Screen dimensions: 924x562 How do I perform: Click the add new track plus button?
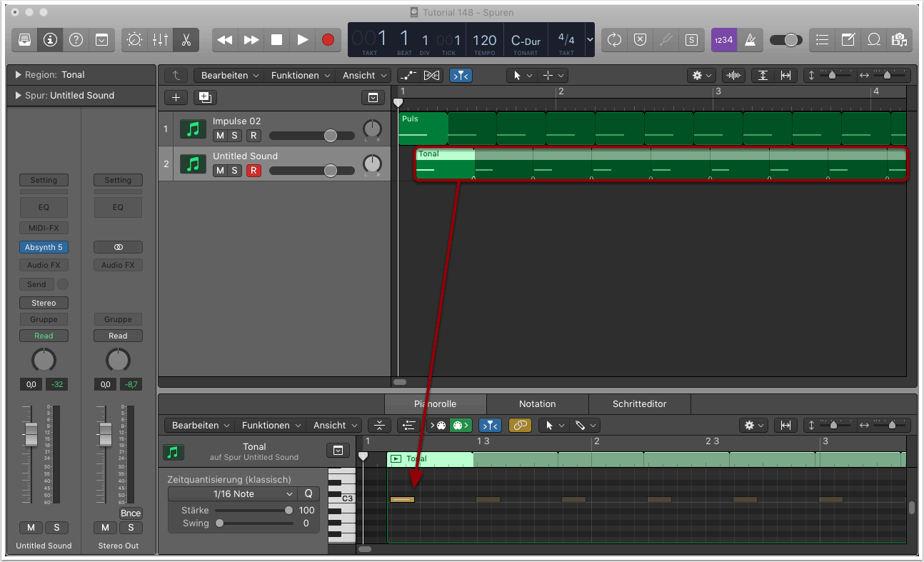pyautogui.click(x=176, y=98)
